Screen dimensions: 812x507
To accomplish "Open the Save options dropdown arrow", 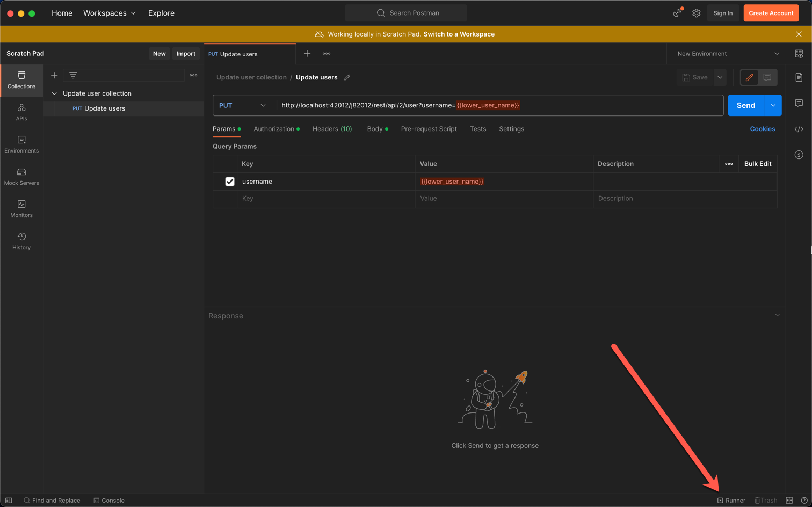I will 720,77.
